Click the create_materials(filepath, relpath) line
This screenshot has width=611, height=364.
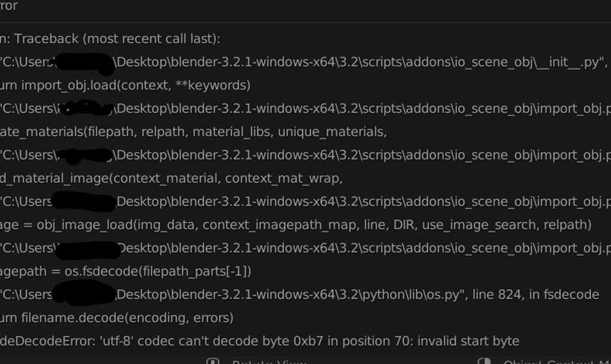tap(193, 132)
